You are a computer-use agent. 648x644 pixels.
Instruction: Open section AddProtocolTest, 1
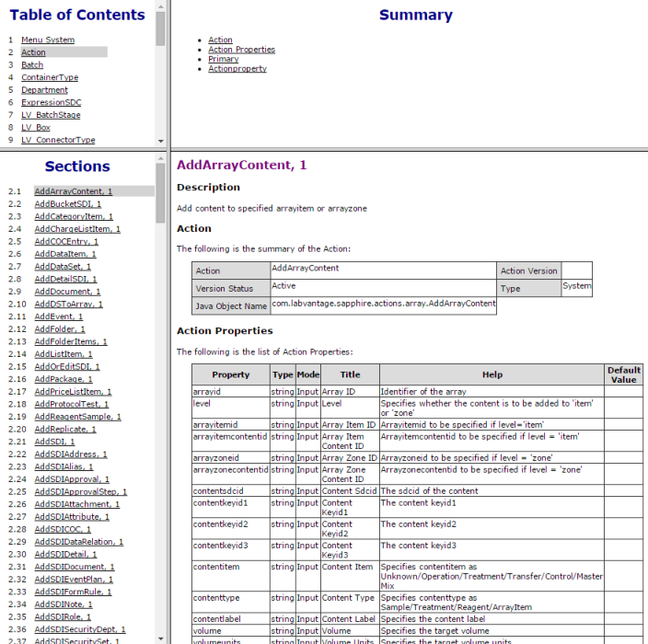coord(72,405)
